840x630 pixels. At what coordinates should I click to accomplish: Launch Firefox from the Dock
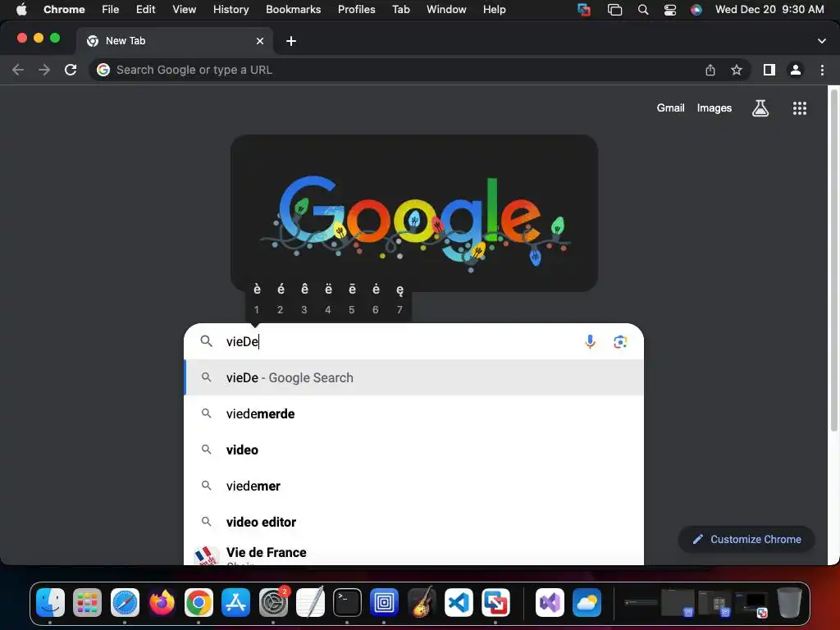(x=162, y=603)
